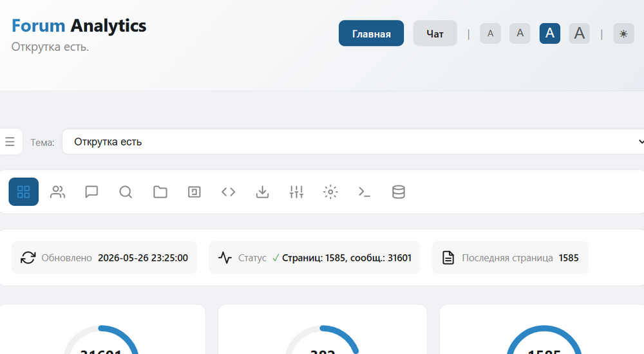This screenshot has width=644, height=354.
Task: Click status text Страниц: 1585, сообщ.: 31601
Action: [346, 258]
